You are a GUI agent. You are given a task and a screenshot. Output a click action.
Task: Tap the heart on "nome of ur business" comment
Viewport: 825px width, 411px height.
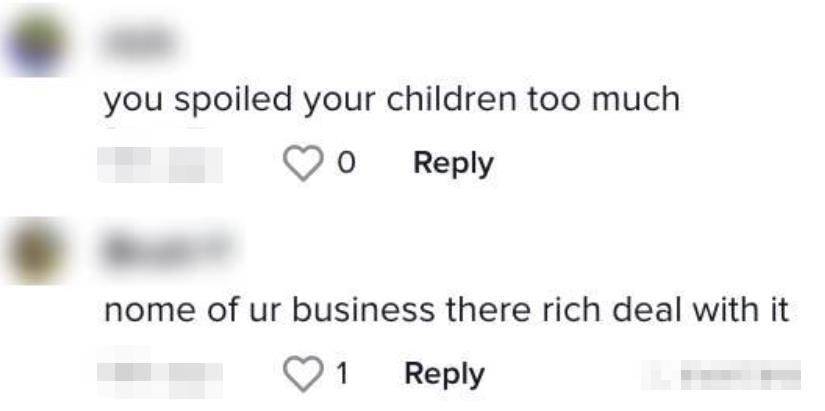tap(303, 374)
